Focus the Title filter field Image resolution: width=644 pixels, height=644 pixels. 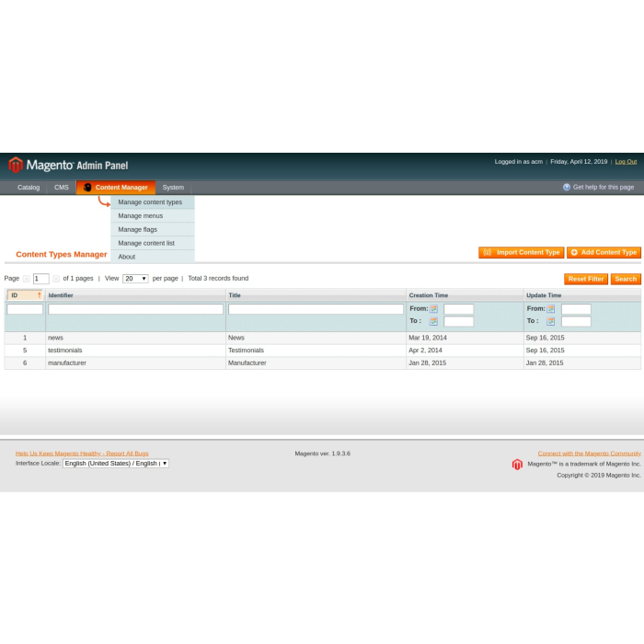pyautogui.click(x=316, y=309)
